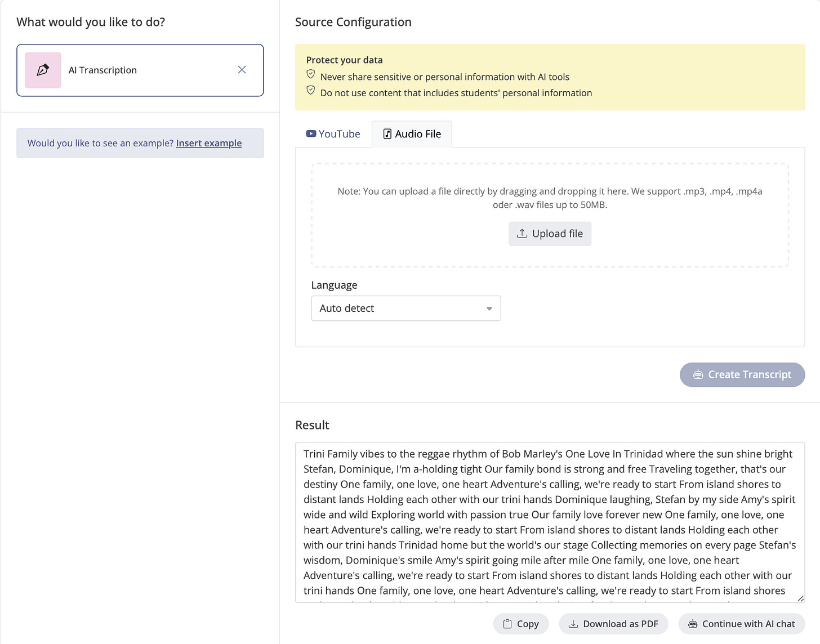Click Download as PDF button
The image size is (820, 644).
click(x=613, y=624)
